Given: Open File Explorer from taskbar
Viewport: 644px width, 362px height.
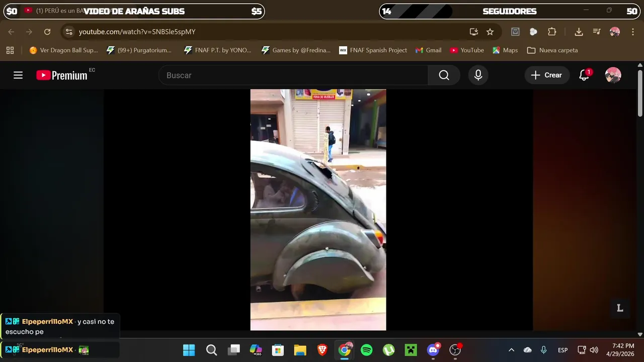Looking at the screenshot, I should 300,350.
